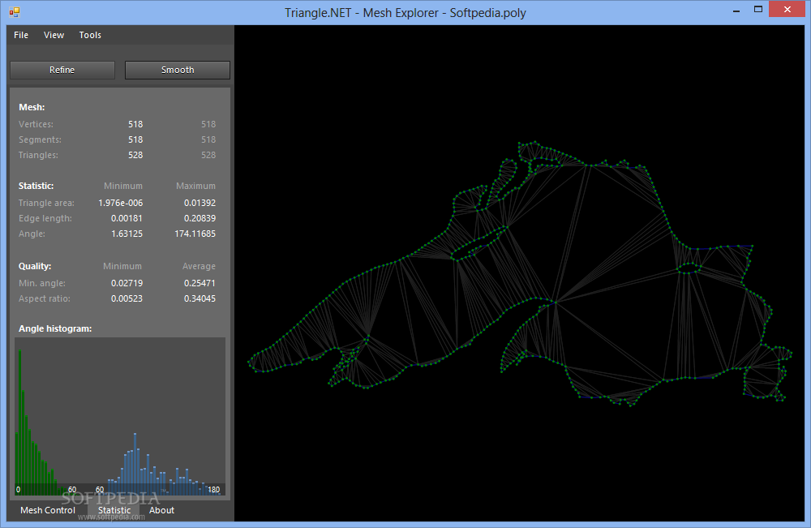
Task: Click the aspect ratio minimum 0.00523
Action: (x=127, y=298)
